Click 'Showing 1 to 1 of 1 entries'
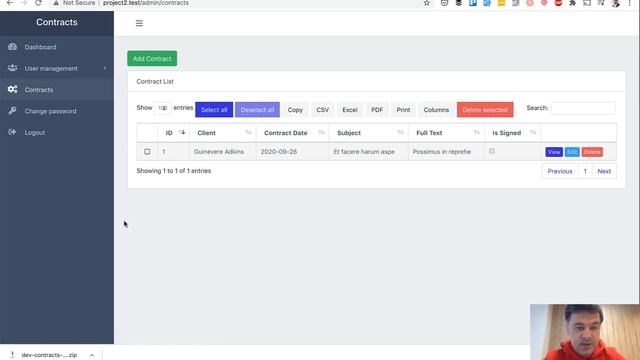 click(x=173, y=171)
